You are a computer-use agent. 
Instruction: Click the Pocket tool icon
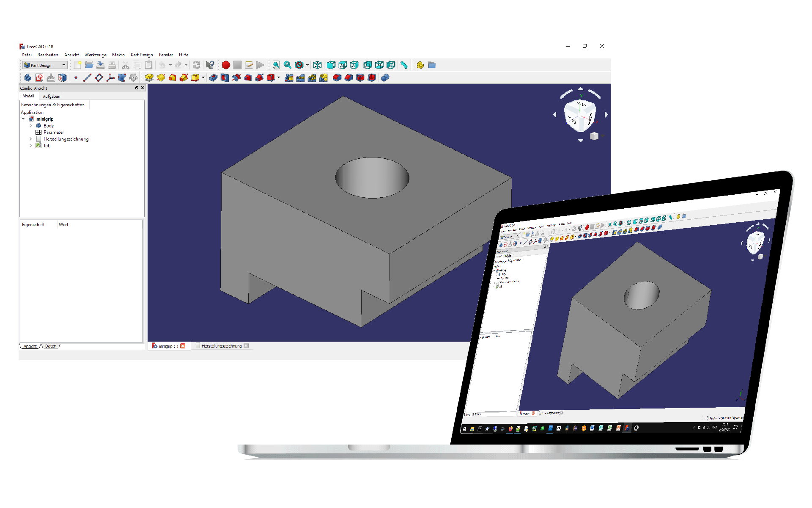click(x=213, y=77)
